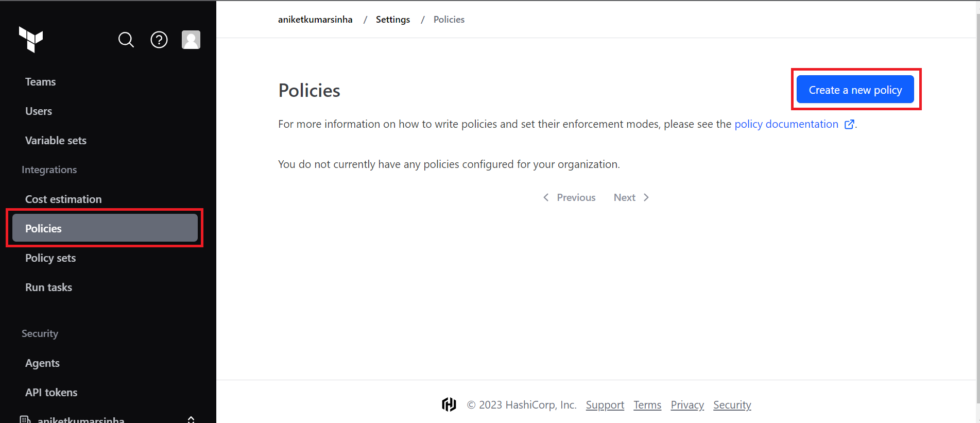Open the help question mark icon
This screenshot has width=980, height=423.
(159, 40)
